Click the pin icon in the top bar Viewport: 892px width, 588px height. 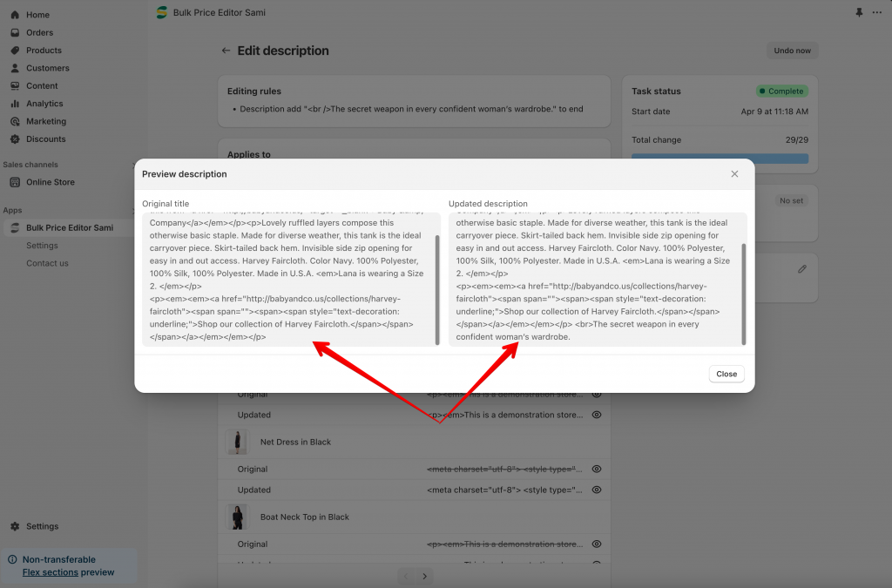[859, 12]
